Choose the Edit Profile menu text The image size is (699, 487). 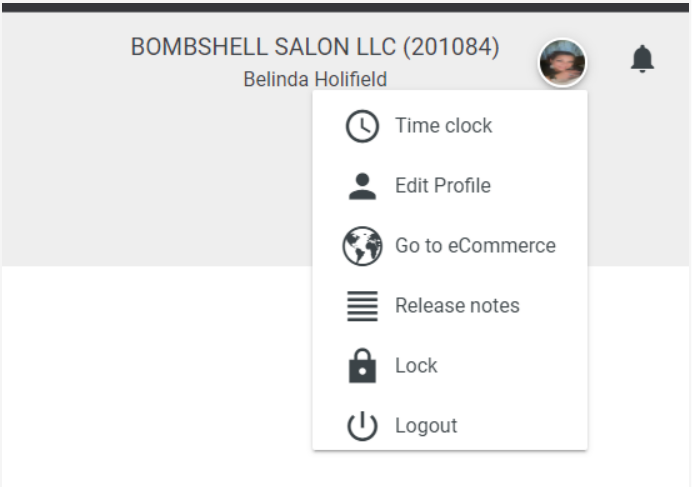(x=442, y=186)
